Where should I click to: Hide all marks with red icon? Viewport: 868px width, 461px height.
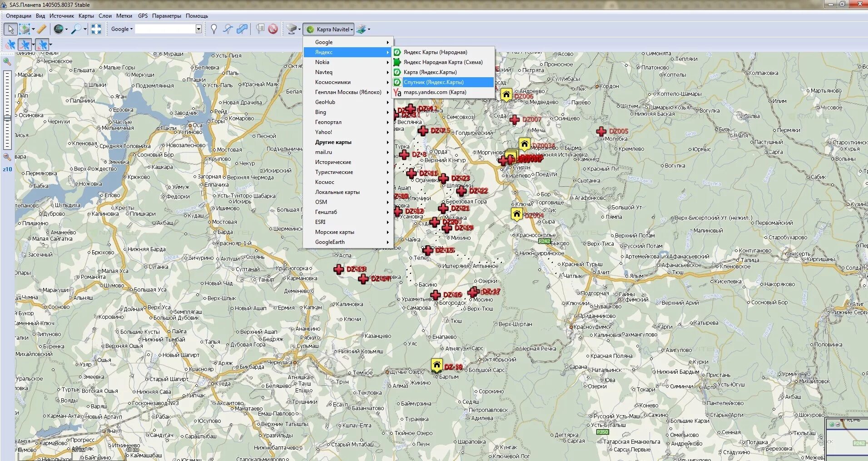click(273, 29)
